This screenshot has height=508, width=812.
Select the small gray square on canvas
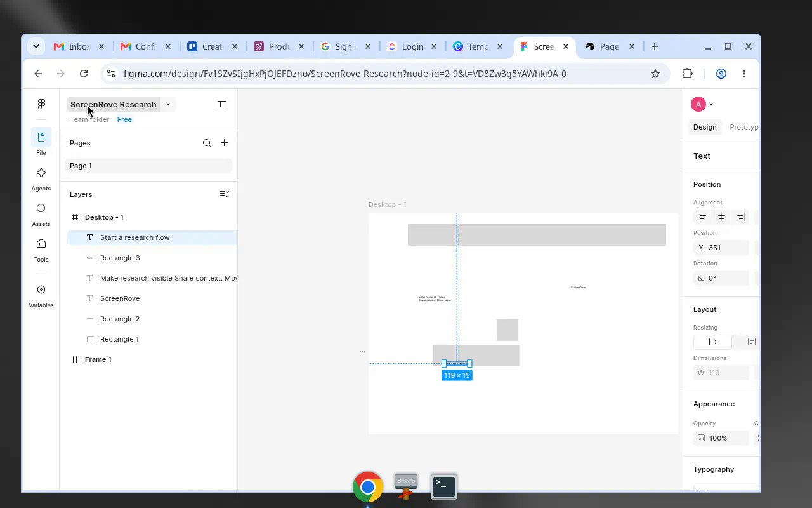(x=507, y=330)
